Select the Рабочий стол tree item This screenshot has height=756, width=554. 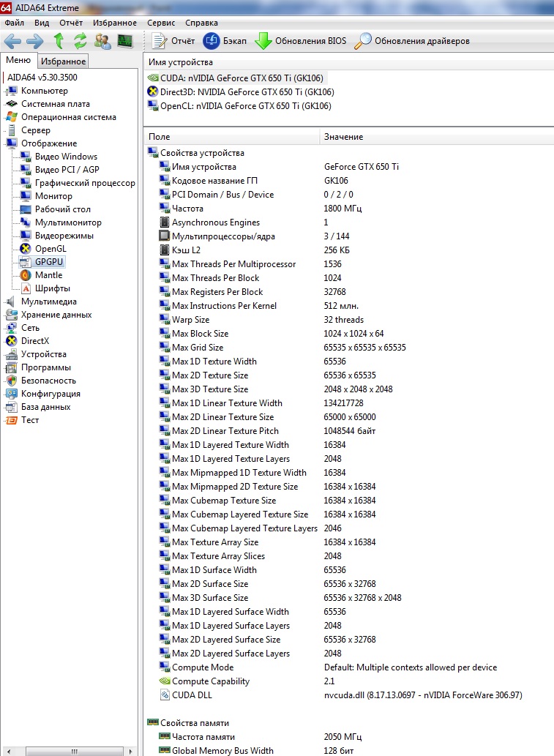pyautogui.click(x=63, y=209)
